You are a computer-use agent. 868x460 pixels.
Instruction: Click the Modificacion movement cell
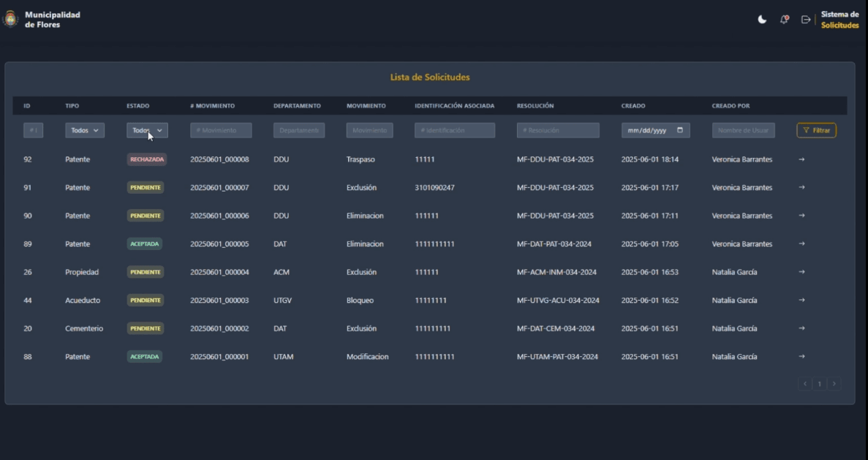coord(368,356)
